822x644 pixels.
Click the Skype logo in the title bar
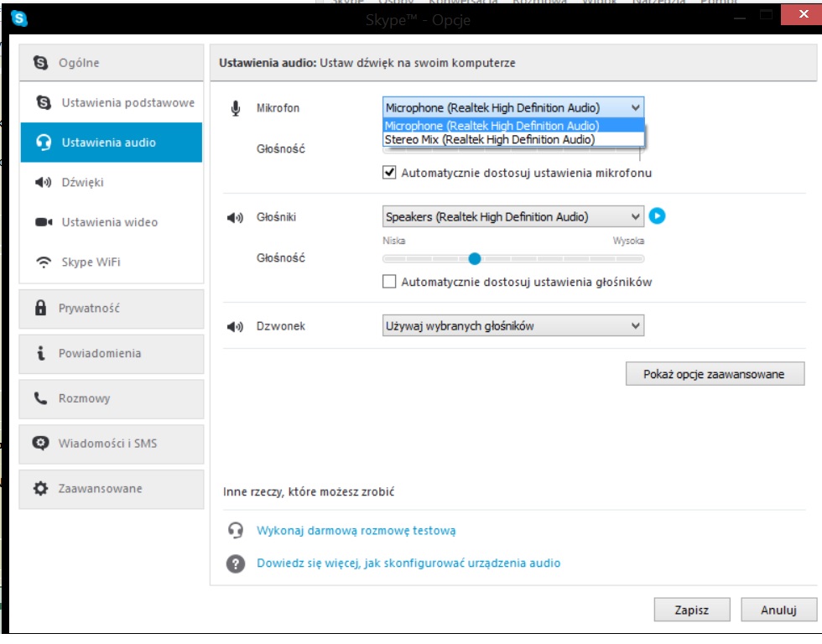point(18,18)
